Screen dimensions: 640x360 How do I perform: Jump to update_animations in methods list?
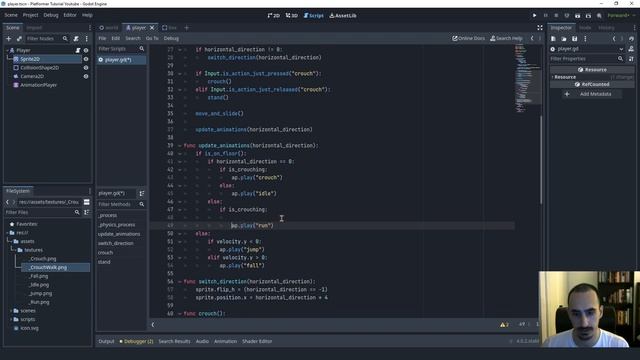point(119,234)
